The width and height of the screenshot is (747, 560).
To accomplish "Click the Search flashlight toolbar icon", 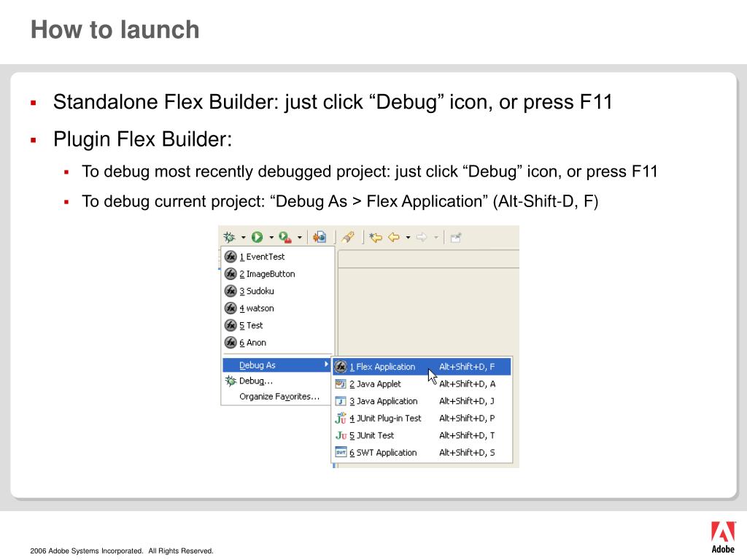I will (x=348, y=237).
